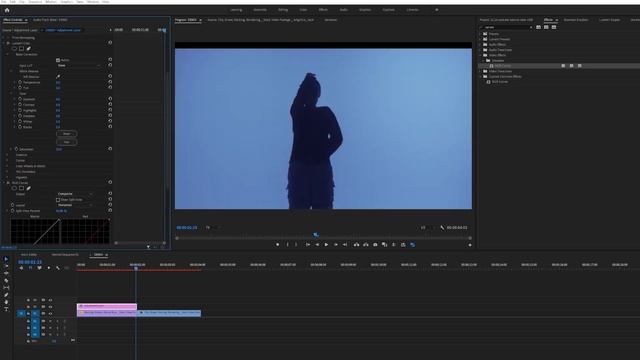640x360 pixels.
Task: Toggle the Active checkbox in Basic Correction
Action: (58, 60)
